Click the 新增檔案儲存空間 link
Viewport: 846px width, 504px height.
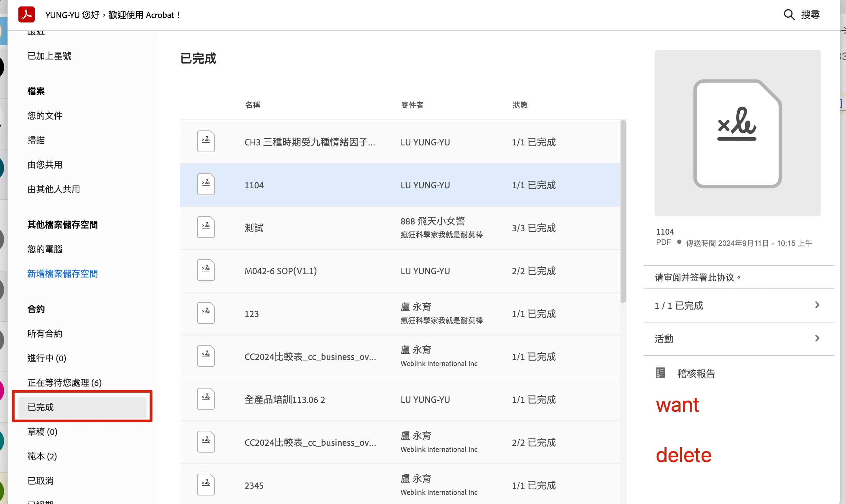(x=62, y=274)
